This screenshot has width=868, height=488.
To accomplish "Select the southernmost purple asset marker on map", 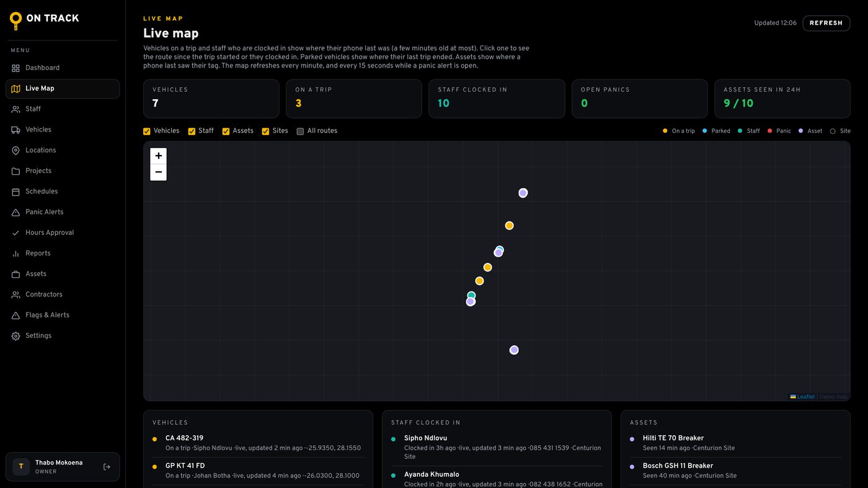I will point(514,350).
